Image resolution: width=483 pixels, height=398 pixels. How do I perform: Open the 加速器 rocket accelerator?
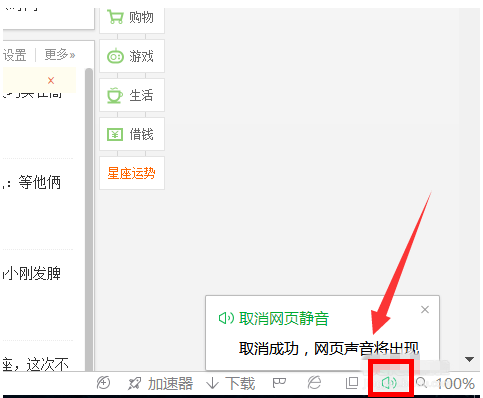coord(161,383)
